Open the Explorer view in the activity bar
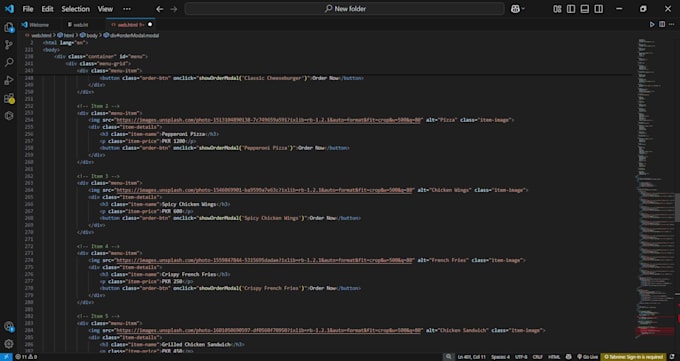Viewport: 680px width, 361px height. tap(9, 27)
